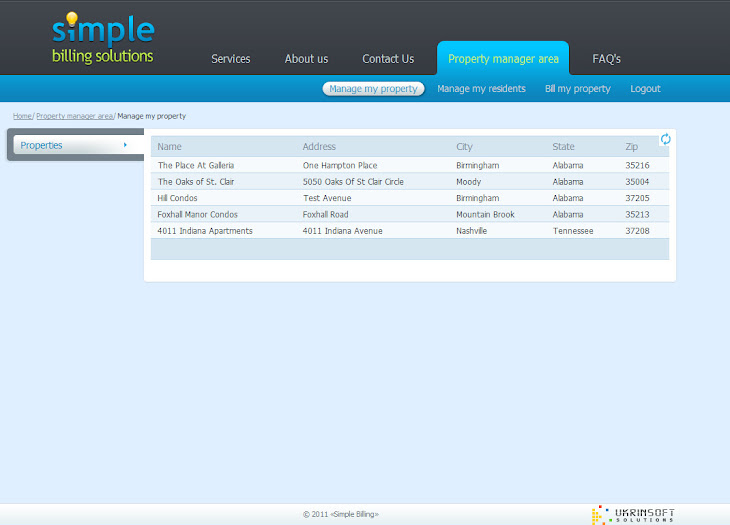Viewport: 730px width, 525px height.
Task: Select Foxhall Manor Condos property
Action: tap(197, 215)
